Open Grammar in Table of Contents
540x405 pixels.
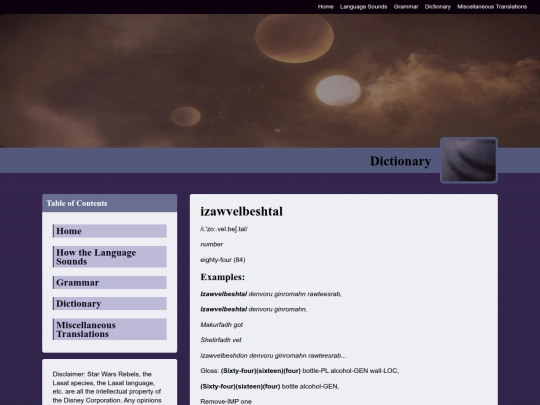pyautogui.click(x=110, y=282)
